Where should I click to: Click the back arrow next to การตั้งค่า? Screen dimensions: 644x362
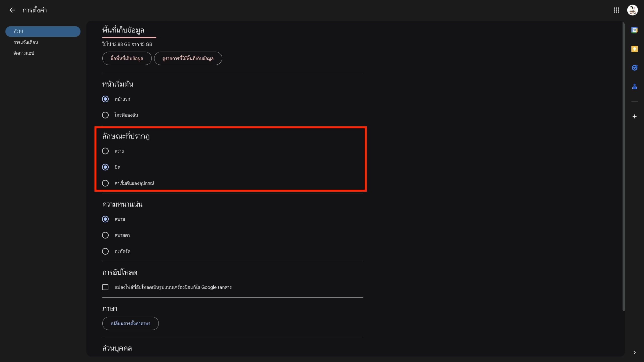12,10
